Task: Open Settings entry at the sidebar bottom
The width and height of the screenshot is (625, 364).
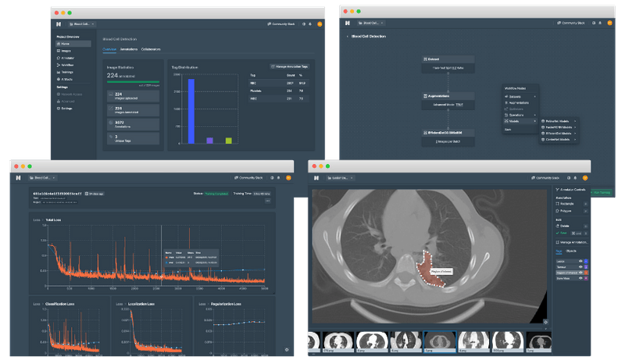Action: 66,109
